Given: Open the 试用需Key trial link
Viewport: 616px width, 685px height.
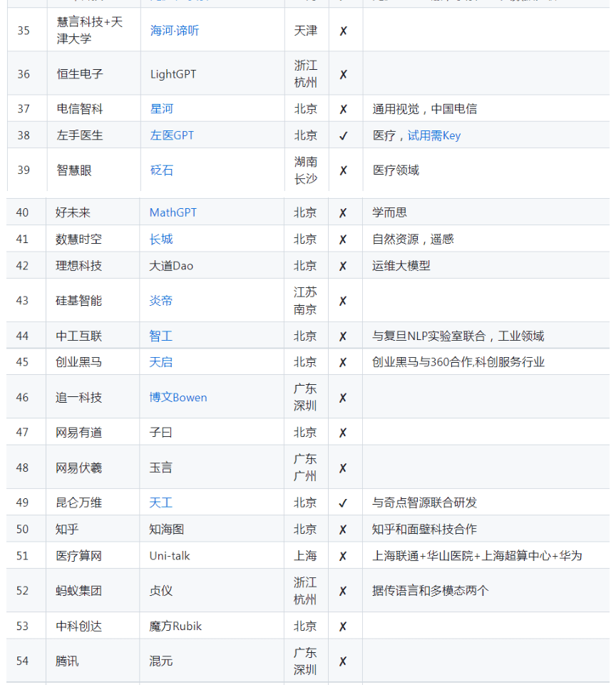Looking at the screenshot, I should click(x=433, y=135).
